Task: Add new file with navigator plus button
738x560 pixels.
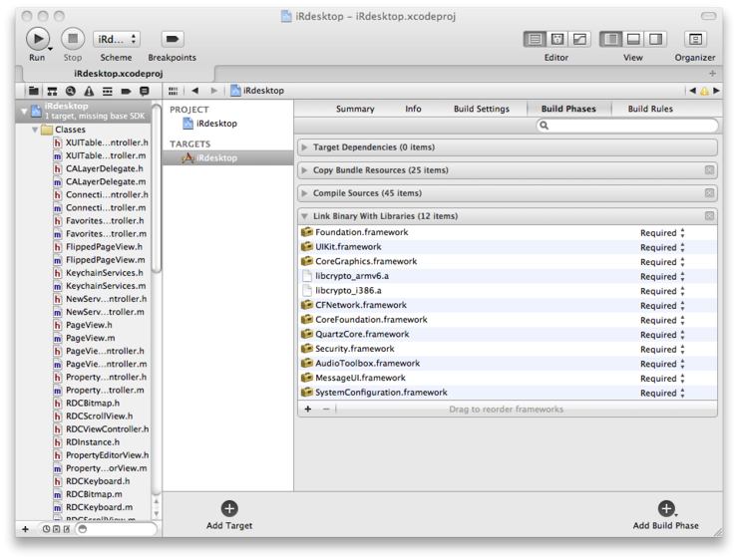Action: [x=25, y=529]
